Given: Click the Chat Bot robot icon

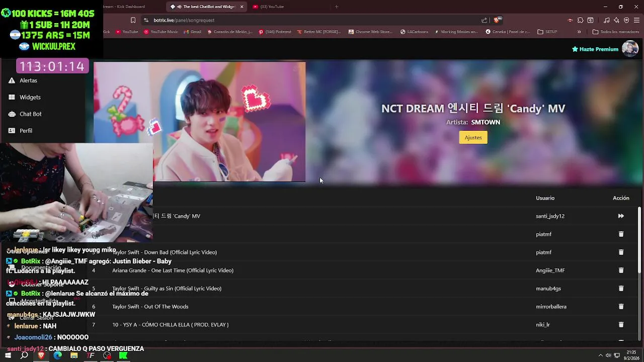Looking at the screenshot, I should [x=12, y=114].
